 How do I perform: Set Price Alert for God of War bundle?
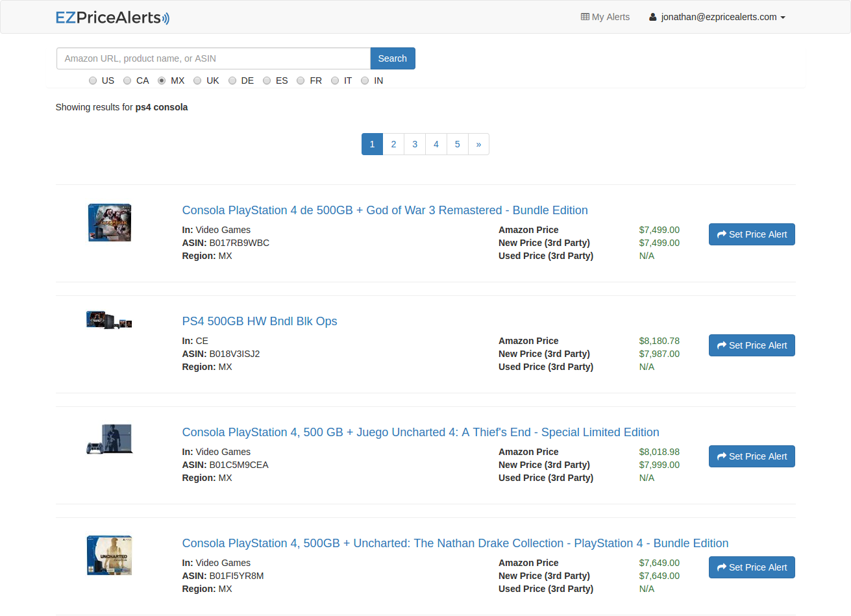pyautogui.click(x=752, y=234)
